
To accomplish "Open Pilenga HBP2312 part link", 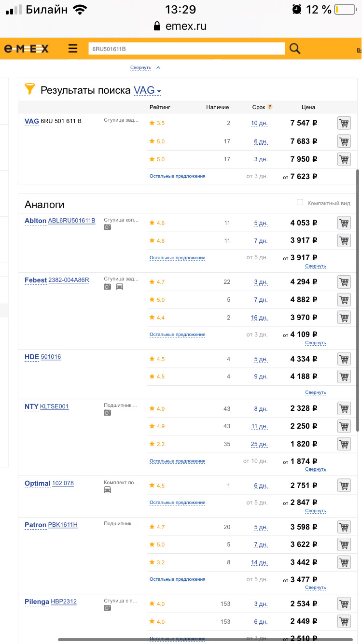I will [x=64, y=602].
